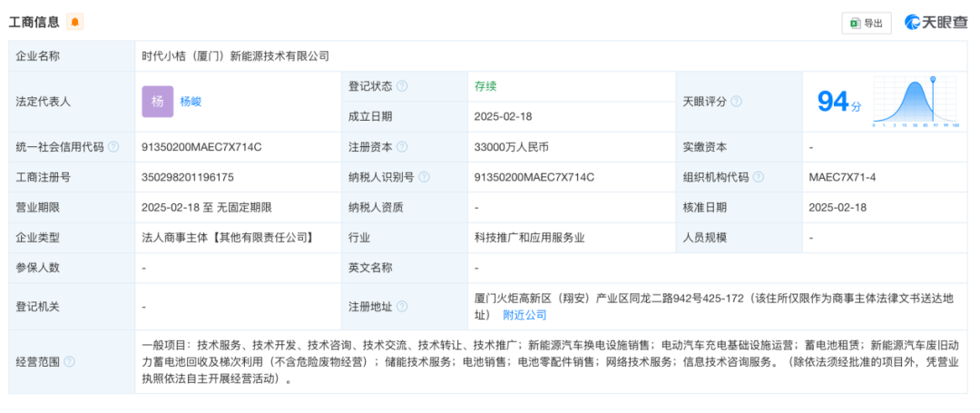The image size is (980, 413).
Task: Click the 工商信息 section heading
Action: 34,23
